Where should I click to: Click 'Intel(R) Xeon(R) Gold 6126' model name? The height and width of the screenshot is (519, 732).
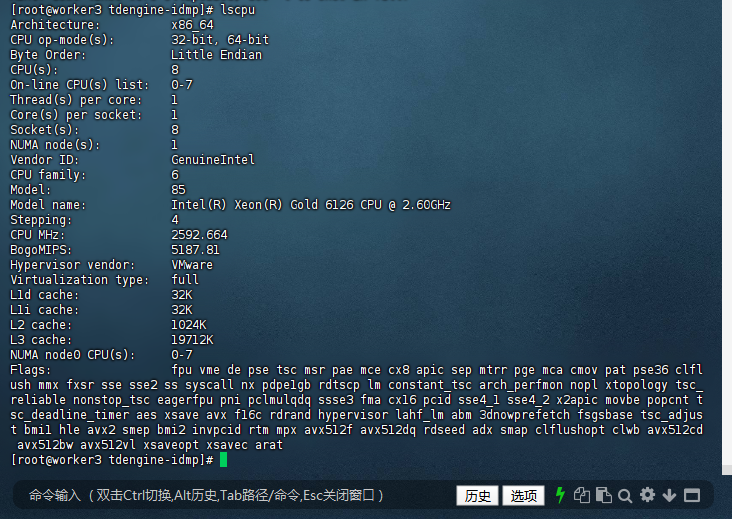click(262, 204)
